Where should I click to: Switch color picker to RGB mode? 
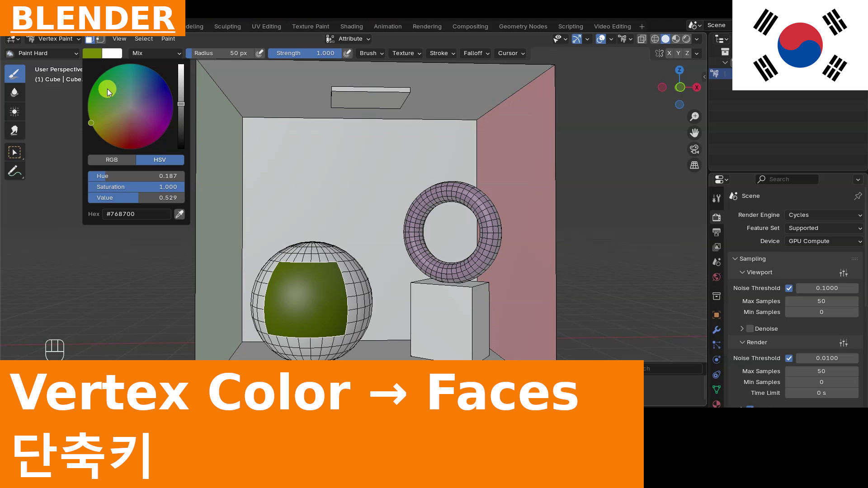pos(112,160)
